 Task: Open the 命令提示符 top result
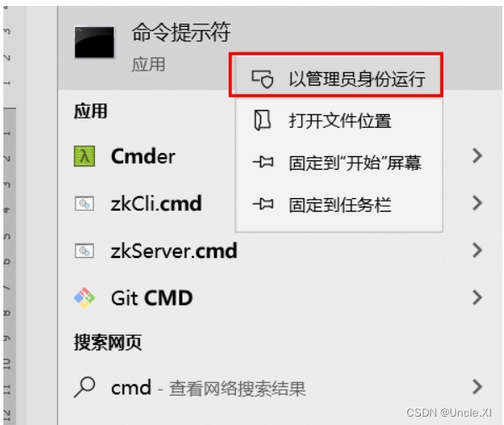(x=181, y=32)
